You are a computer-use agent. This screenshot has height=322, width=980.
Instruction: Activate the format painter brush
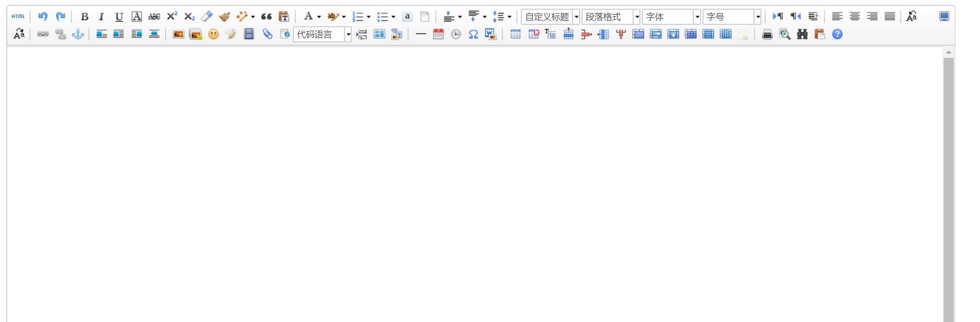click(224, 17)
